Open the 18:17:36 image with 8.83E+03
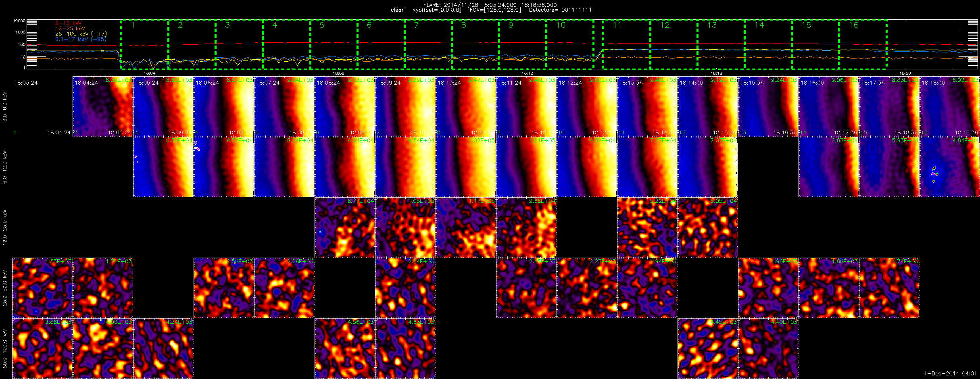980x379 pixels. pyautogui.click(x=889, y=106)
